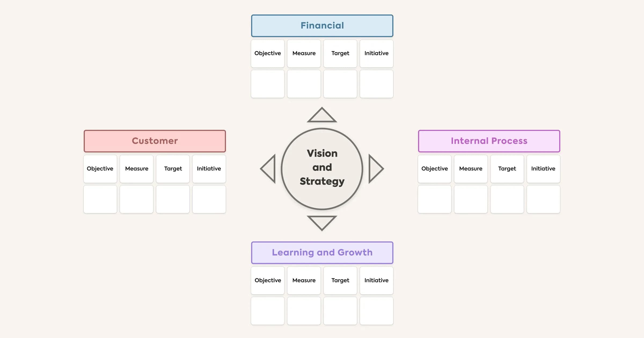
Task: Expand the empty row under Learning and Growth Target
Action: click(x=340, y=311)
